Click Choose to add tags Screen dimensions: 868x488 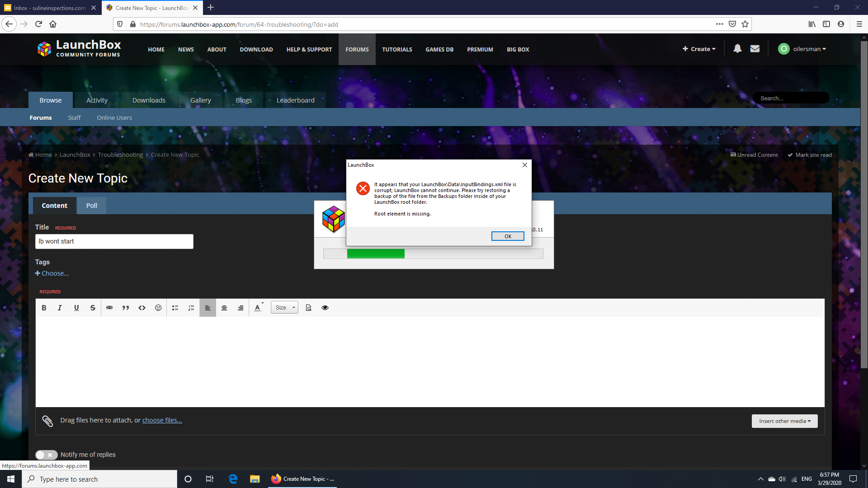52,273
